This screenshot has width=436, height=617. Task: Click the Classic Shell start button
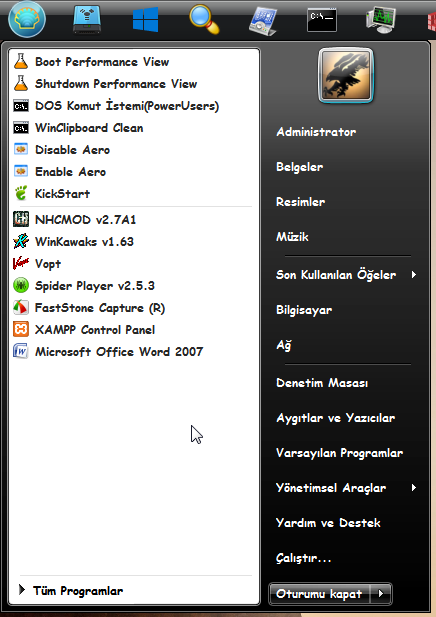27,19
